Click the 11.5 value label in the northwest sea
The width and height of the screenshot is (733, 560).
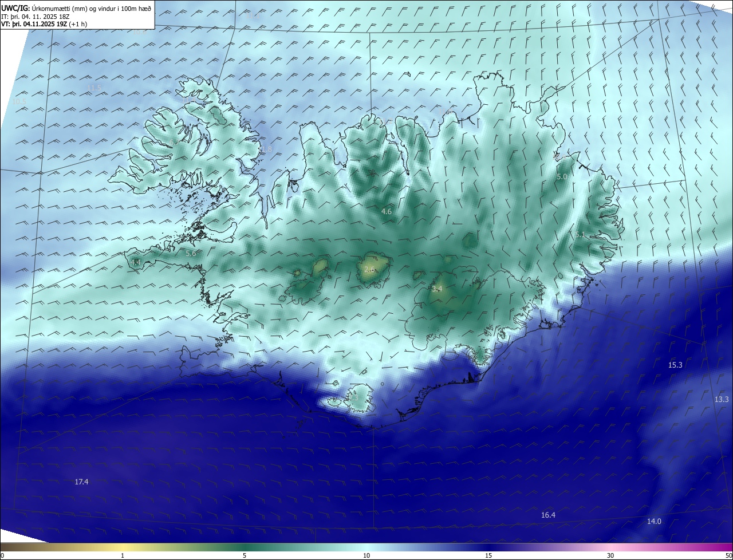[94, 88]
